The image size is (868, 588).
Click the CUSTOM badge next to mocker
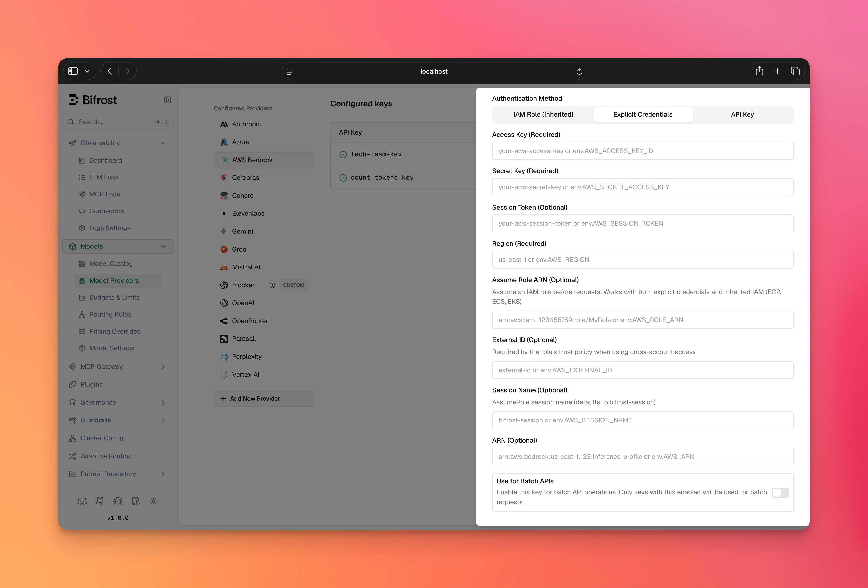pos(294,285)
